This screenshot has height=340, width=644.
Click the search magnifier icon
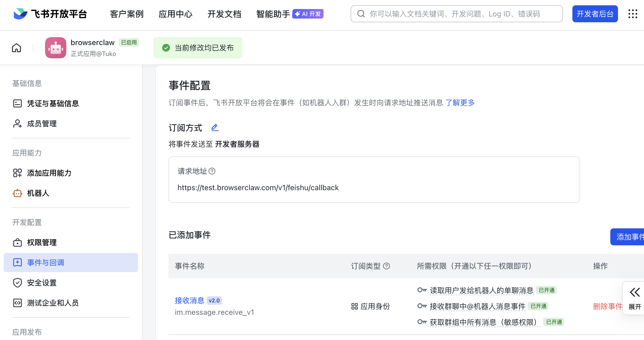click(x=361, y=14)
